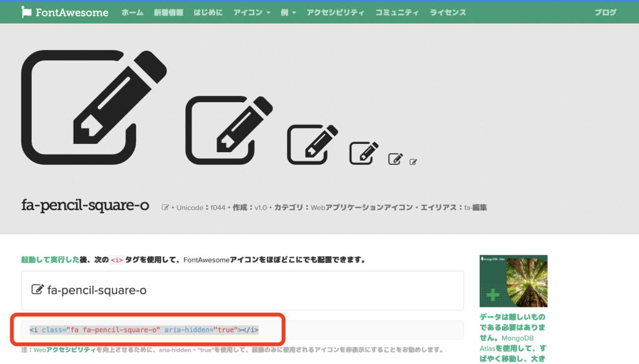Screen dimensions: 639x364
Task: Click the FontAwesome brand name
Action: 72,12
